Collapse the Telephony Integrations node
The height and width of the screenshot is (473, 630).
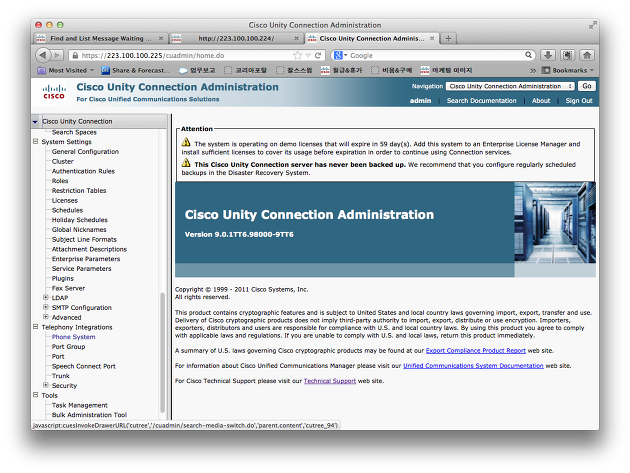tap(35, 327)
